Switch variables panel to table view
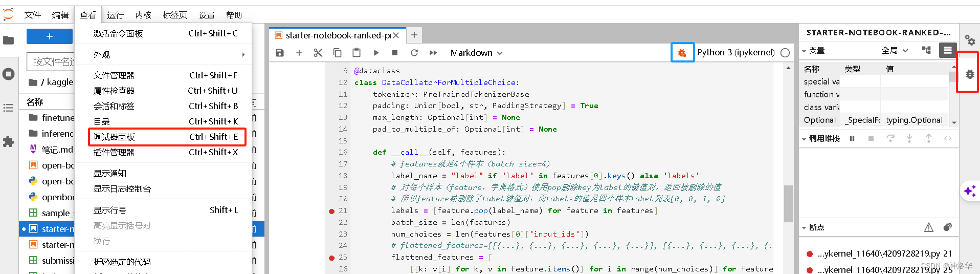Screen dimensions: 980x274 (948, 50)
